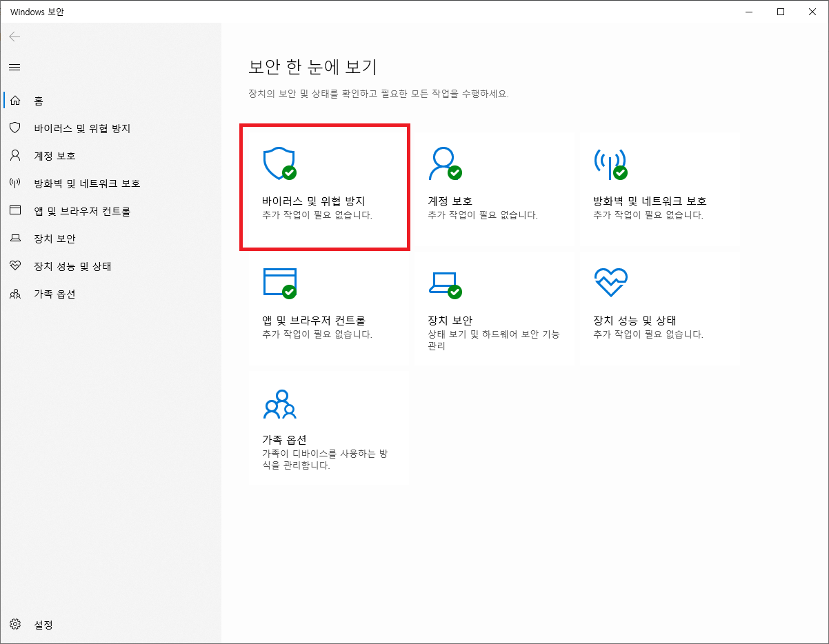Image resolution: width=829 pixels, height=644 pixels.
Task: Click the family icon for 가족 옵션 in sidebar
Action: (x=15, y=294)
